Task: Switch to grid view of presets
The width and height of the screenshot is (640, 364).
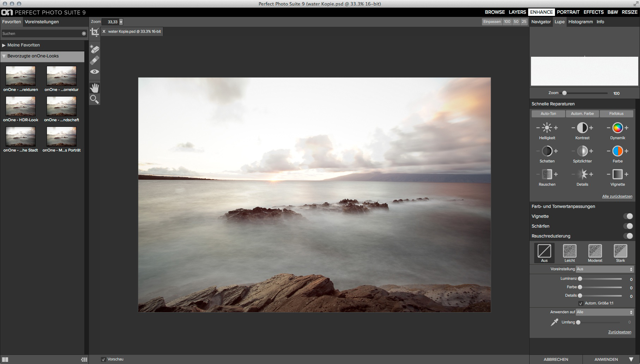Action: [84, 359]
